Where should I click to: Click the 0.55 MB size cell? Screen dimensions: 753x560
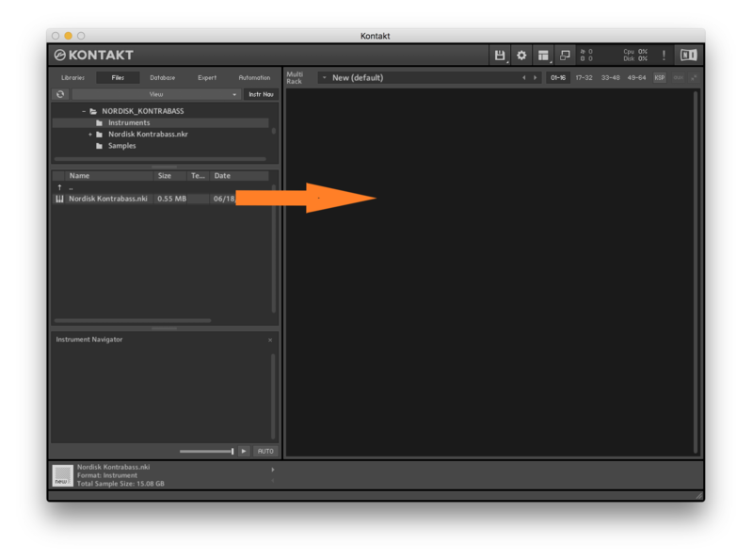tap(172, 199)
